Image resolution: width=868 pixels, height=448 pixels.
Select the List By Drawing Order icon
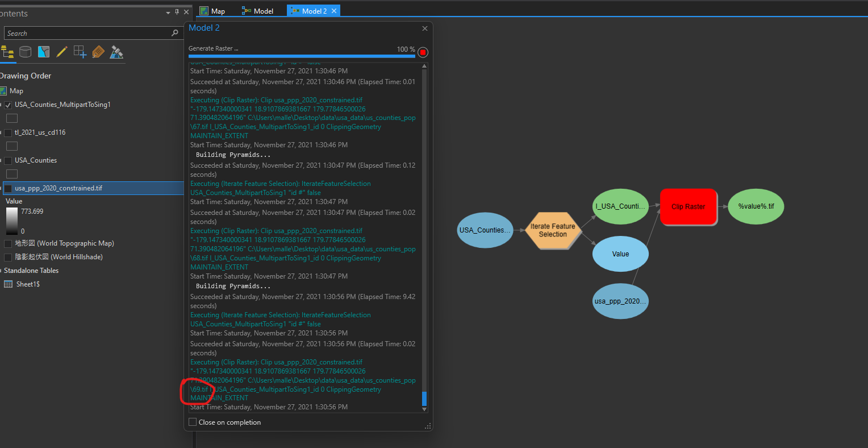(8, 52)
